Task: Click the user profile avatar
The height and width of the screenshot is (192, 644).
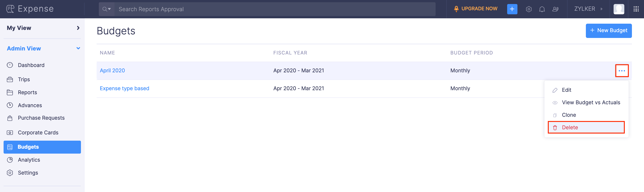Action: pyautogui.click(x=619, y=9)
